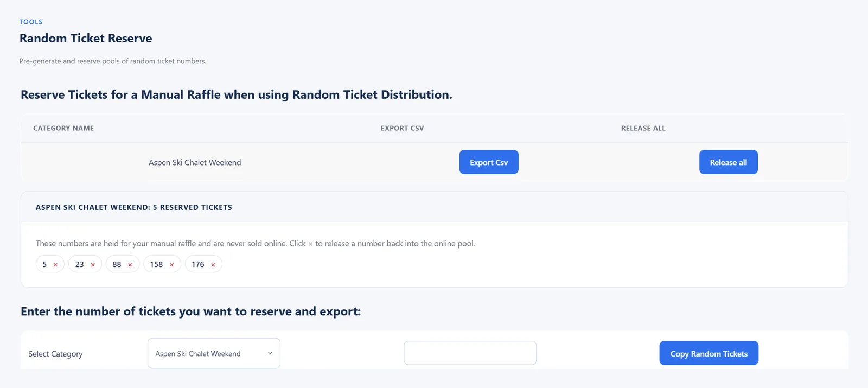Click the Aspen Ski Chalet Weekend table row
The image size is (868, 388).
pyautogui.click(x=435, y=162)
